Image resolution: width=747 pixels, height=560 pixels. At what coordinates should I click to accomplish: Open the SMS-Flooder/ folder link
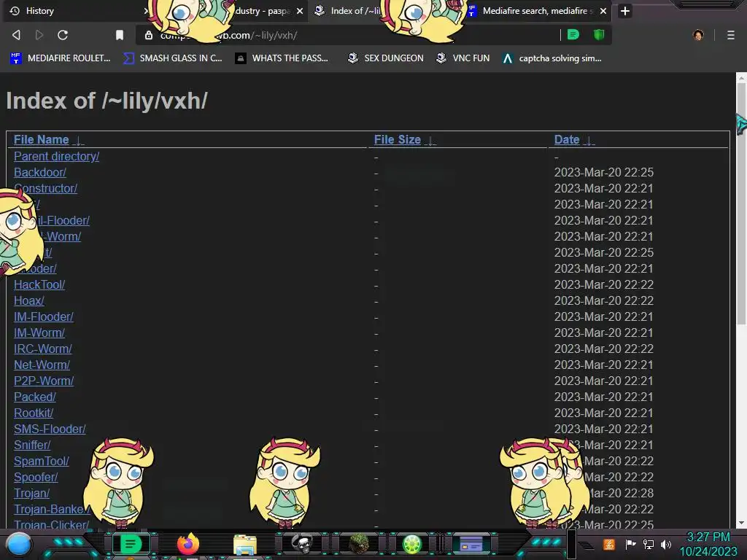pyautogui.click(x=50, y=429)
